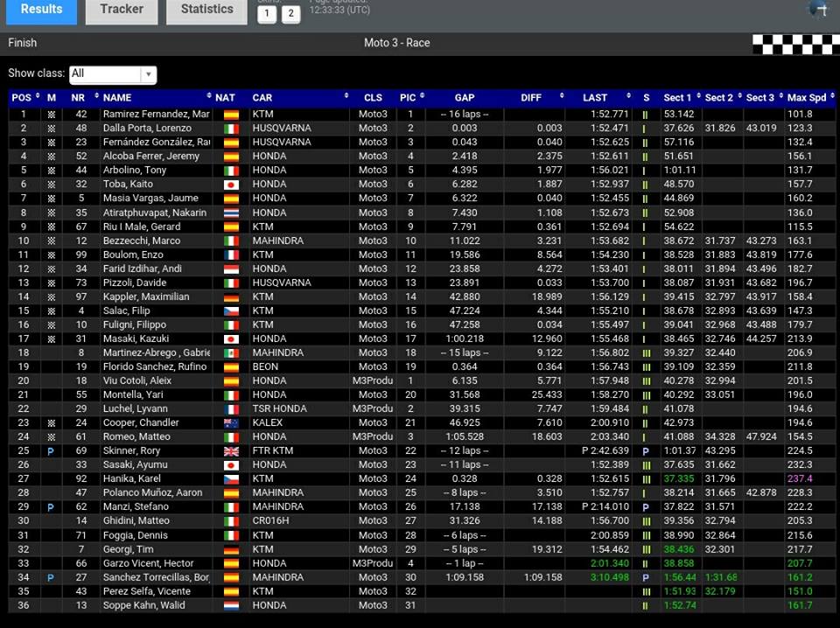
Task: Open the Statistics tab
Action: tap(206, 10)
